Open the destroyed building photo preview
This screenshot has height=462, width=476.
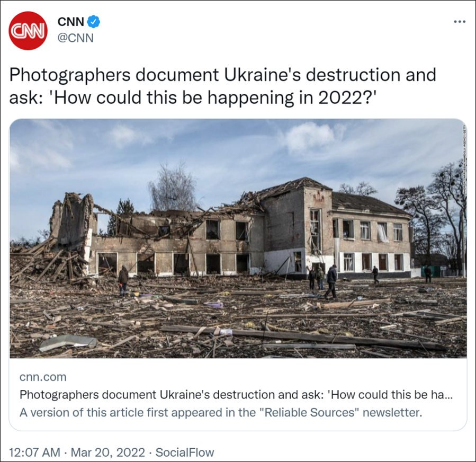(x=238, y=238)
